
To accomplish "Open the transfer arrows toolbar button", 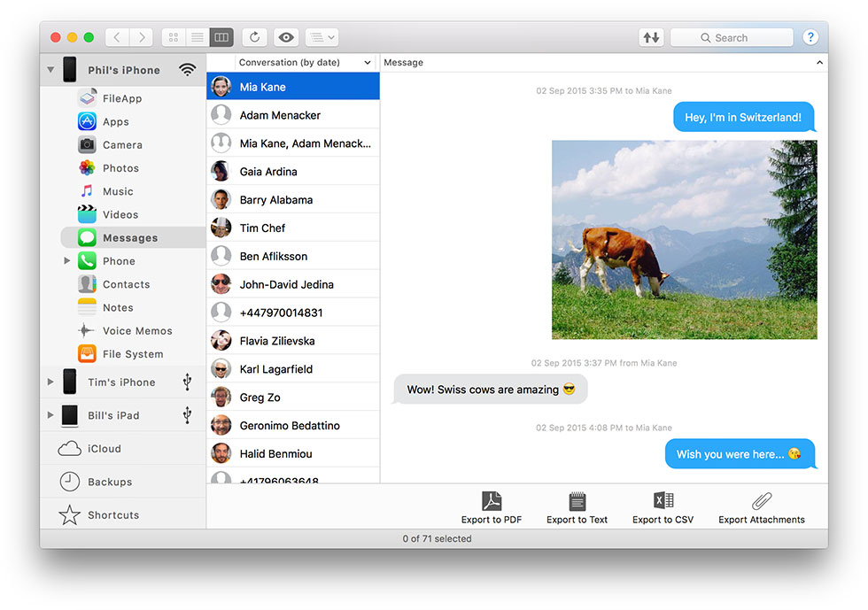I will (651, 37).
